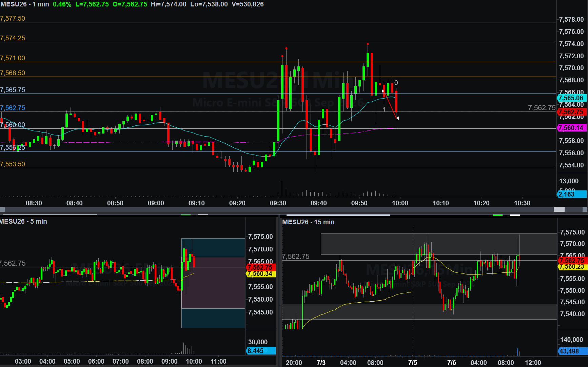The height and width of the screenshot is (367, 588).
Task: Click the 140,000 volume label on 15 min chart
Action: (572, 340)
